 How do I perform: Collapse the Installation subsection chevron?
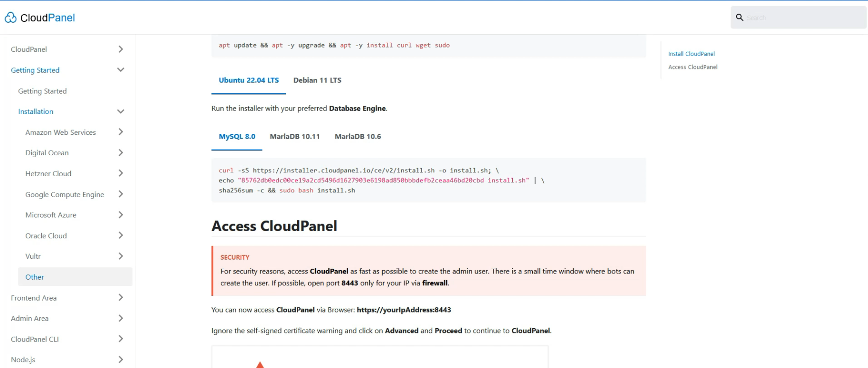click(121, 112)
